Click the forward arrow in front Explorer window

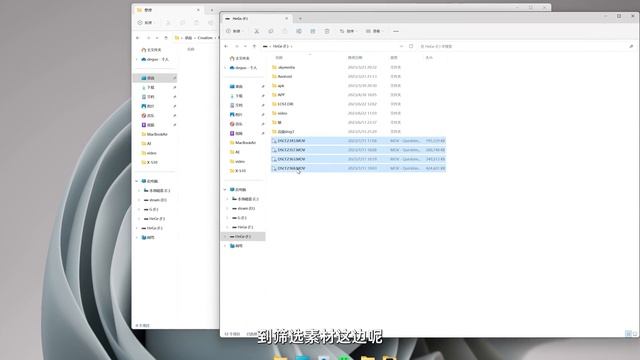[236, 46]
